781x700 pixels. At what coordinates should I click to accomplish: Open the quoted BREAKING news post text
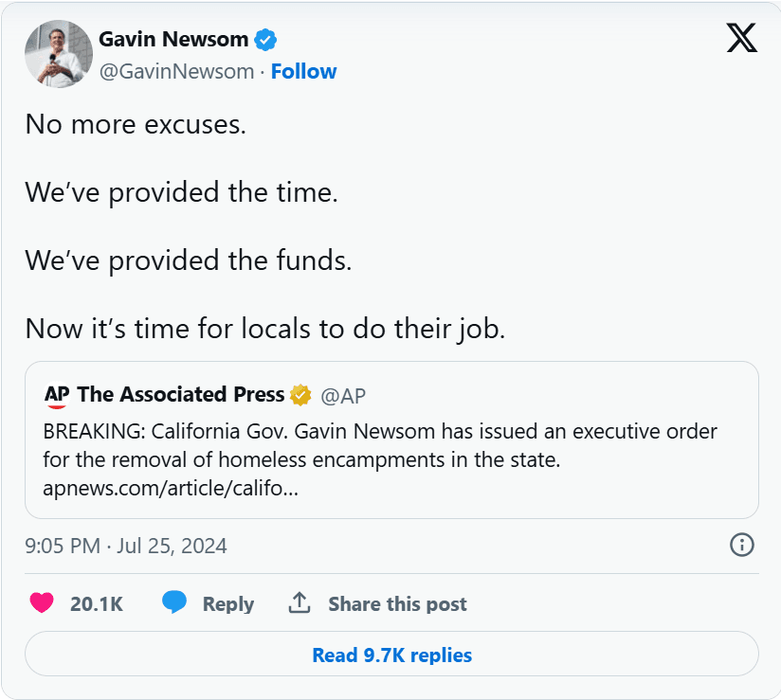coord(379,445)
